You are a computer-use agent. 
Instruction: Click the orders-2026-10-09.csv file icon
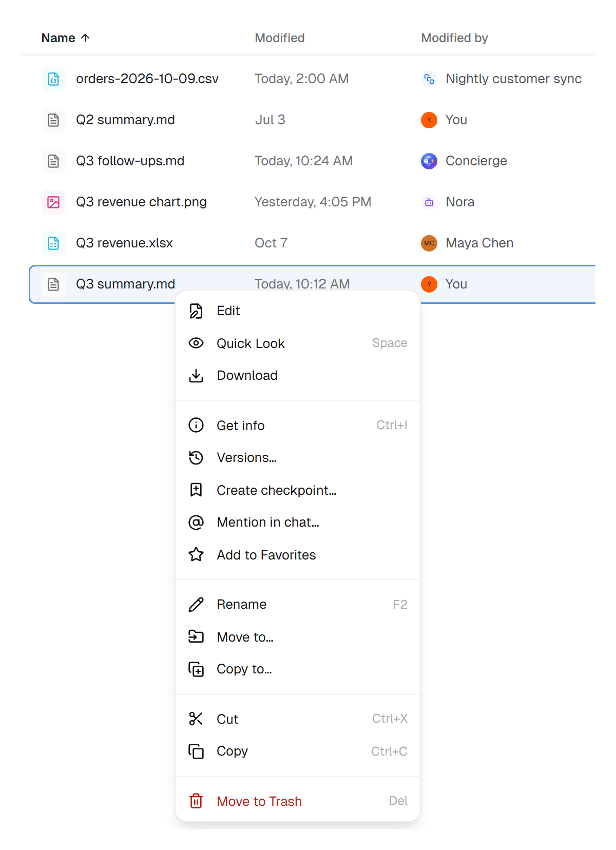[53, 79]
